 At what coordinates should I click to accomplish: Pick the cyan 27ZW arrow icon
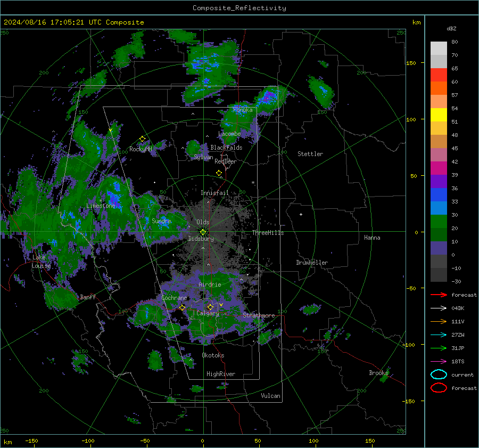(439, 335)
